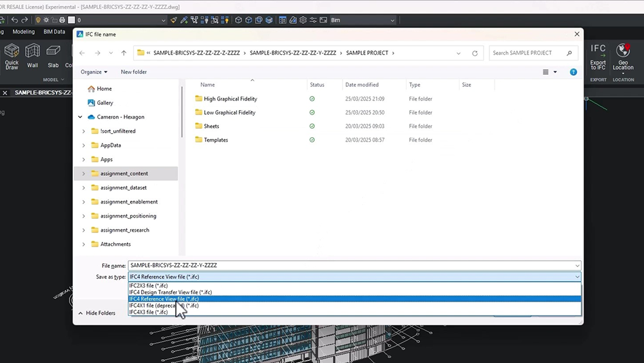Expand the address bar history dropdown
This screenshot has width=644, height=363.
(459, 53)
